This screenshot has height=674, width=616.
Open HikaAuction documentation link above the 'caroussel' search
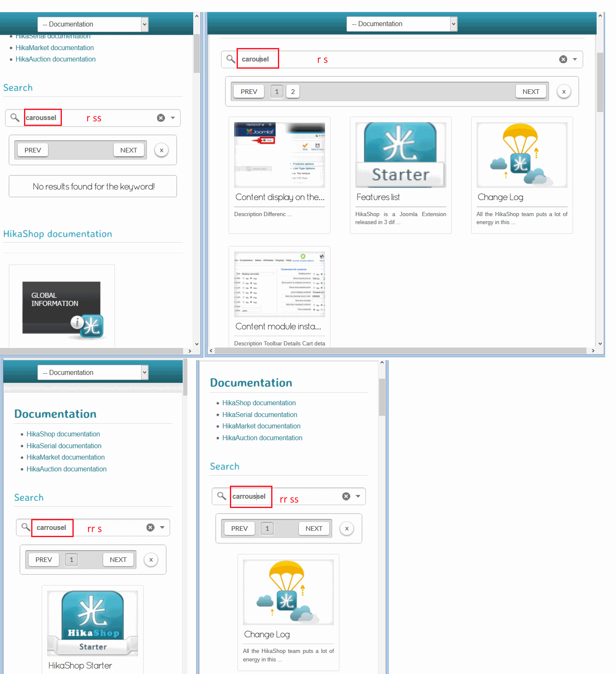pos(56,59)
